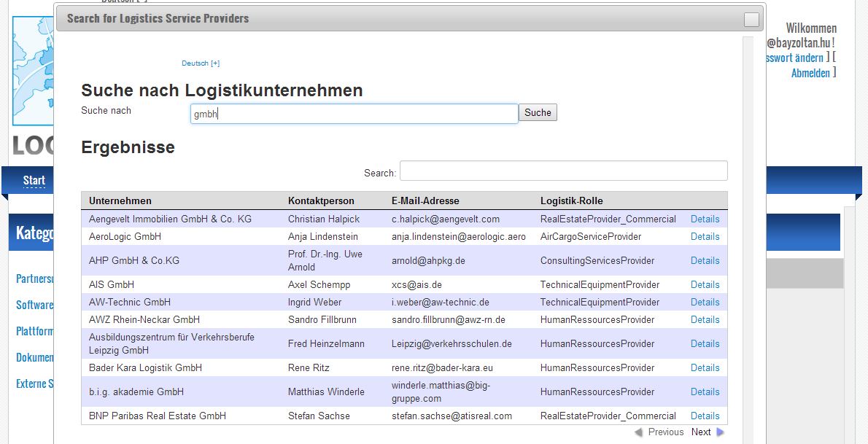Click contact 'Sandro Fillbrunn'
The width and height of the screenshot is (868, 444).
click(x=322, y=319)
